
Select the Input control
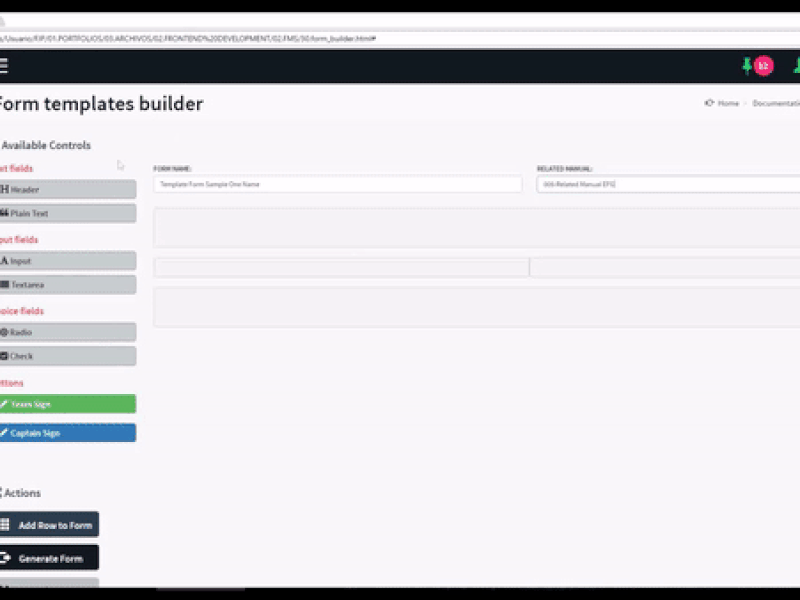[68, 261]
